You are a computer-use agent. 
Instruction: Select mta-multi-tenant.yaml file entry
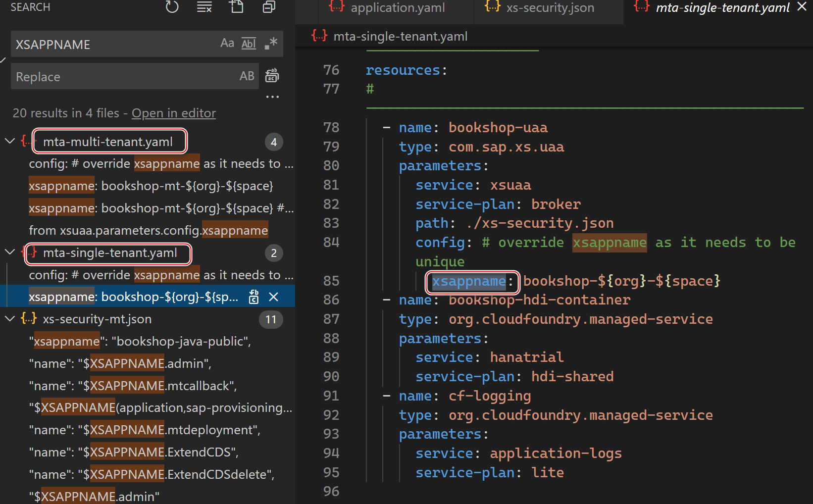[x=108, y=142]
